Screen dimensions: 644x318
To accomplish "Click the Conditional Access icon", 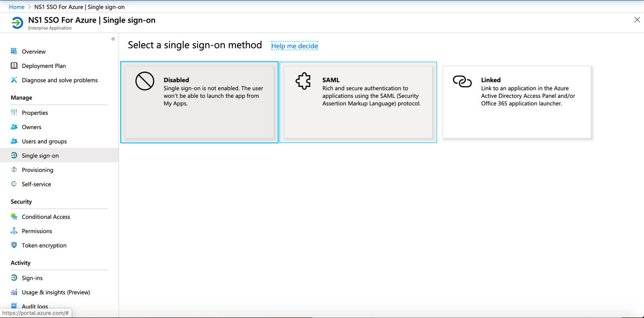I will point(14,217).
